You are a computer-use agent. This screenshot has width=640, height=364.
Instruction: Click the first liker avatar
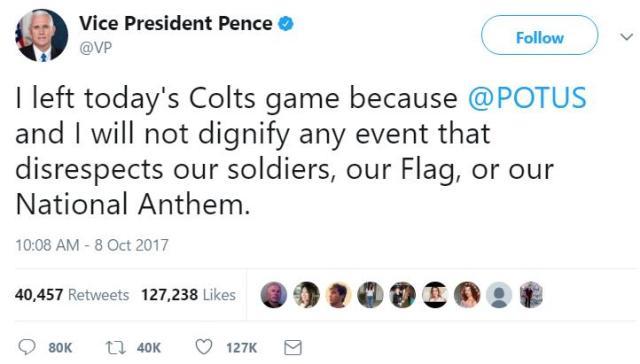tap(273, 295)
